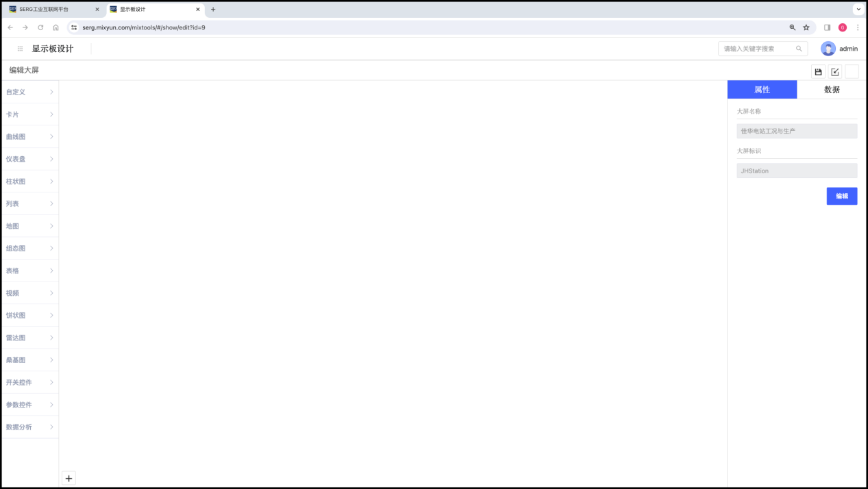Expand the 曲线图 component category

tap(29, 137)
